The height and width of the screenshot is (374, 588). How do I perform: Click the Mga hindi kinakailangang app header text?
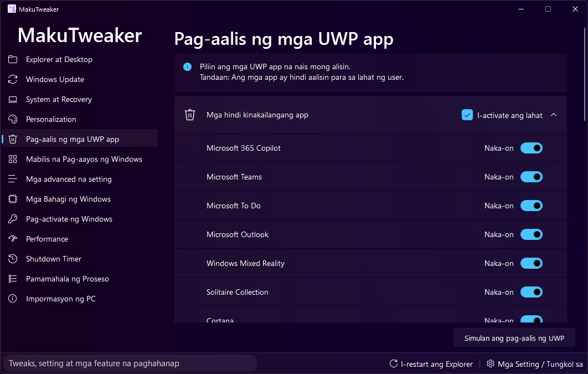coord(257,115)
